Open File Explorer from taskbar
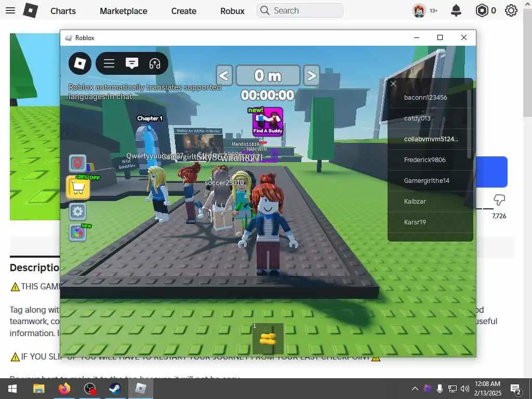The width and height of the screenshot is (532, 399). pos(38,389)
